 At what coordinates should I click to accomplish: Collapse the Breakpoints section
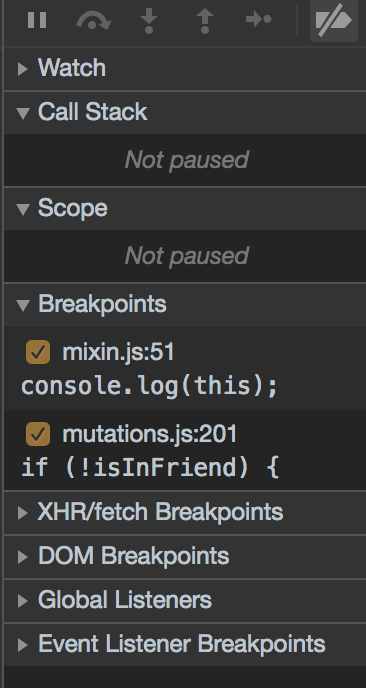click(x=23, y=305)
